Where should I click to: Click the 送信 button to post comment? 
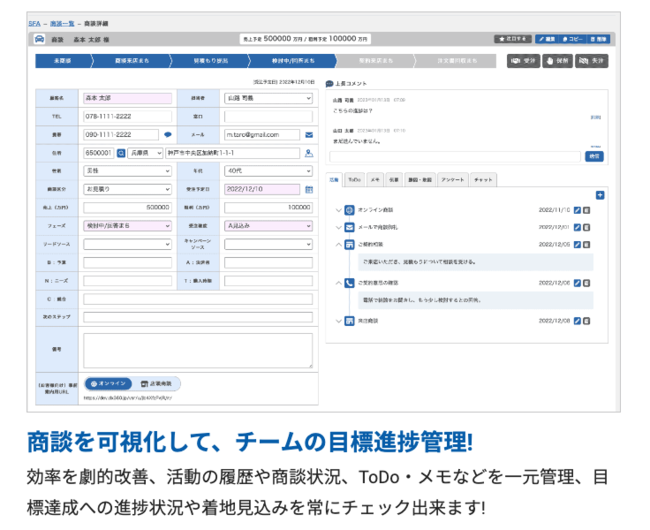pyautogui.click(x=594, y=156)
